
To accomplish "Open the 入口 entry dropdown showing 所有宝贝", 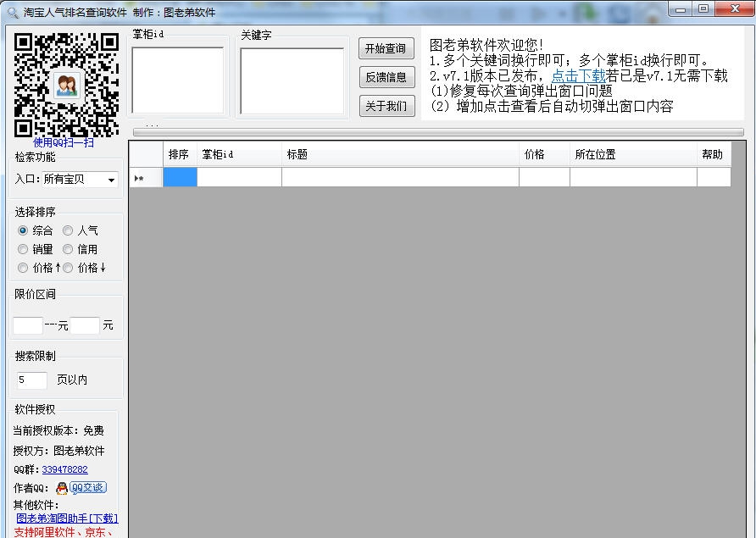I will (111, 180).
